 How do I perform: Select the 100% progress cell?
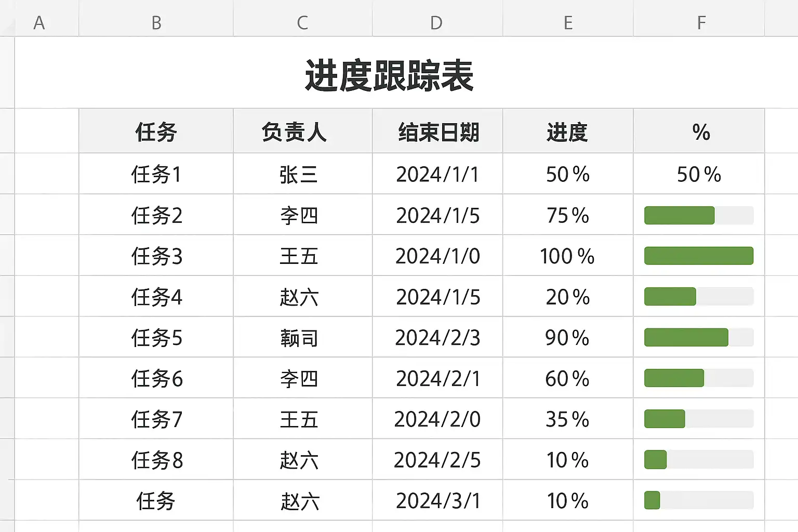tap(567, 256)
